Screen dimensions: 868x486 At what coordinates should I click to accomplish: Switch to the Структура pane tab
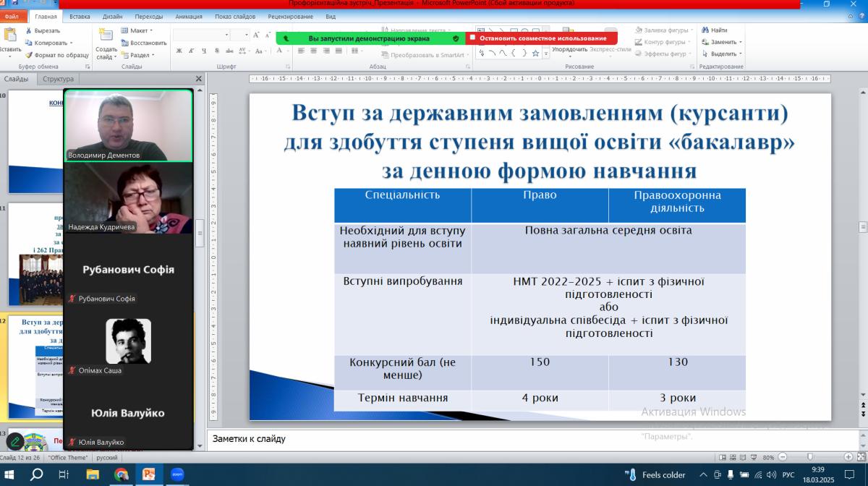coord(58,79)
